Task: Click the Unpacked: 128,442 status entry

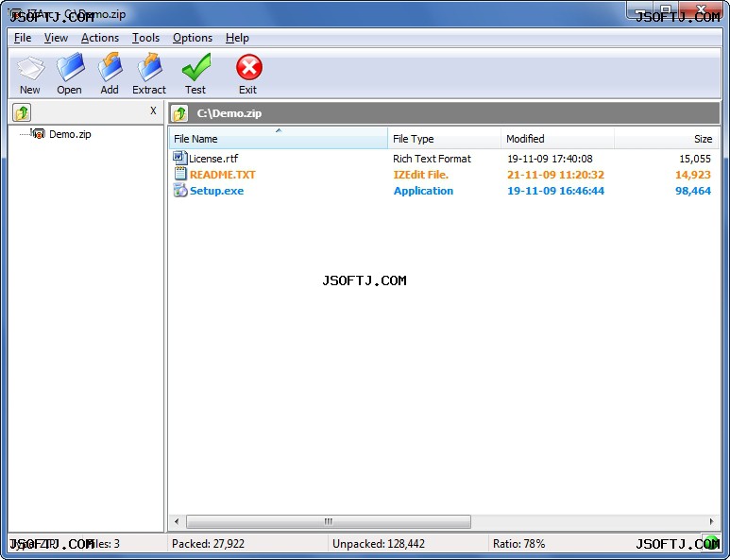Action: click(379, 543)
